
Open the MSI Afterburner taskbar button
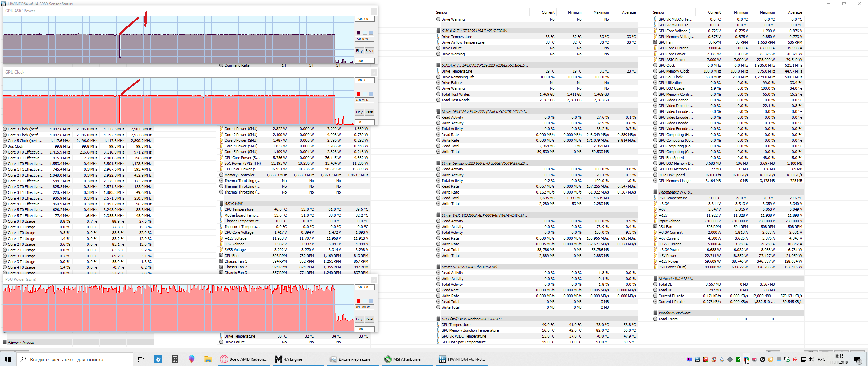[x=403, y=359]
